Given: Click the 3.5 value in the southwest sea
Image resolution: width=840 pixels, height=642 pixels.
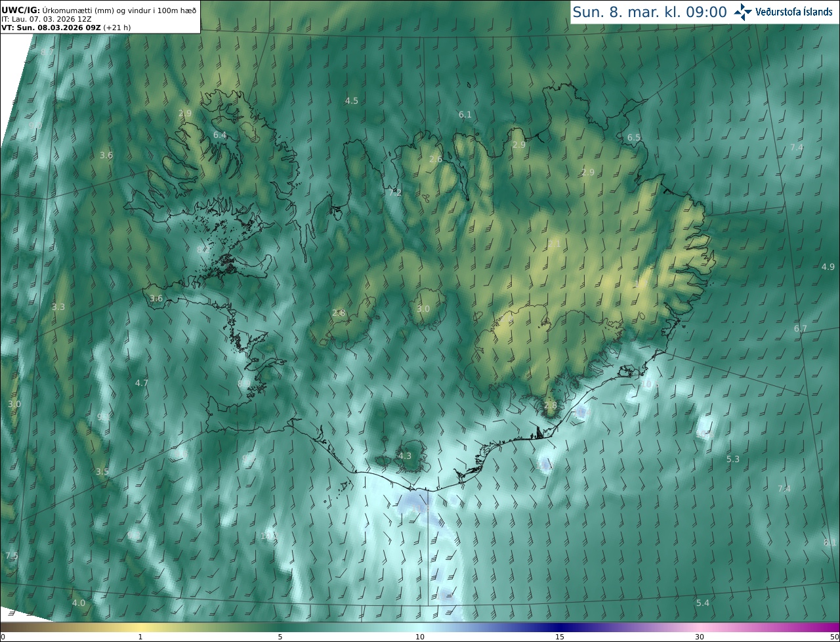Looking at the screenshot, I should (102, 471).
